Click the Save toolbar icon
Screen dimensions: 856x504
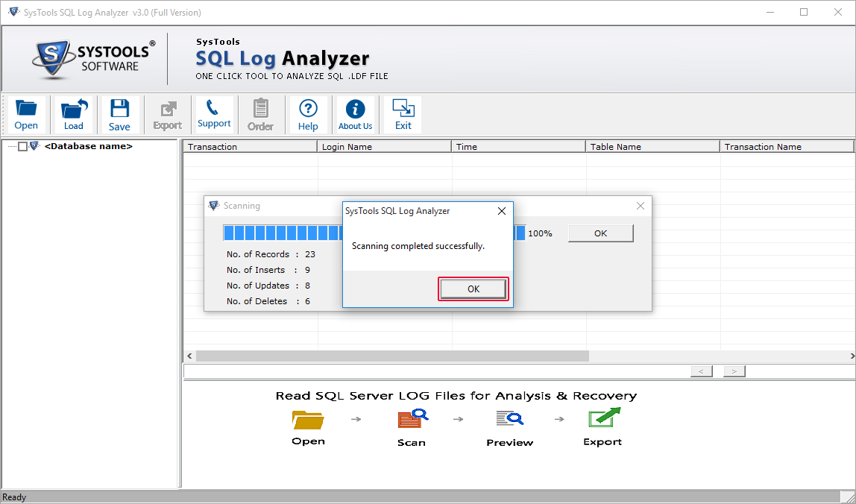[119, 115]
